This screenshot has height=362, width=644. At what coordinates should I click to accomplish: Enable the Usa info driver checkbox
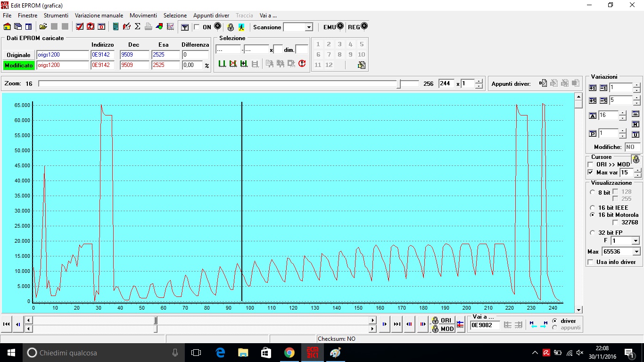590,262
